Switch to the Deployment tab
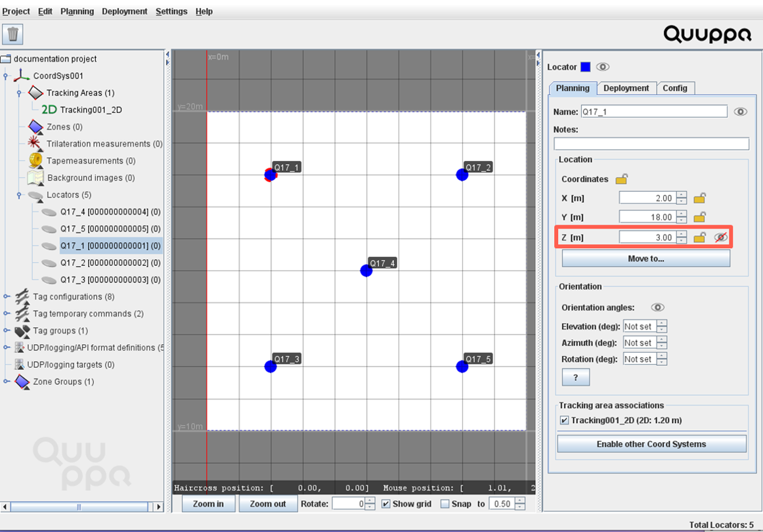This screenshot has width=763, height=532. coord(626,88)
